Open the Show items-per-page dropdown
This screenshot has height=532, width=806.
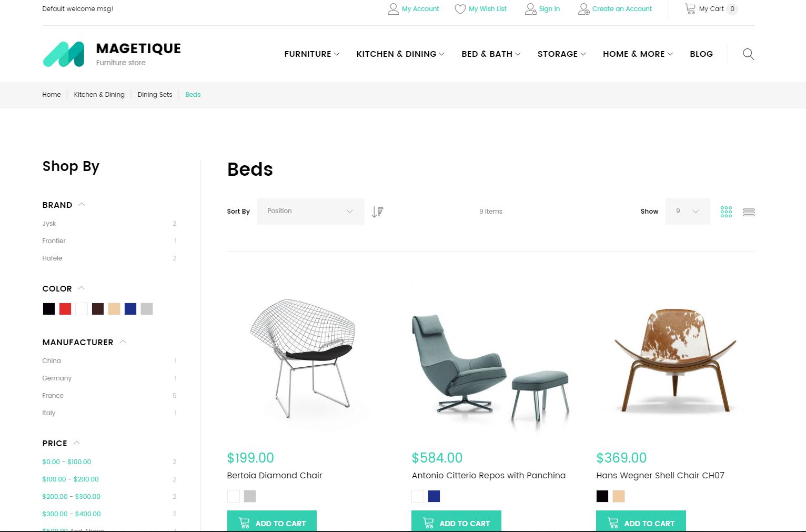tap(688, 212)
